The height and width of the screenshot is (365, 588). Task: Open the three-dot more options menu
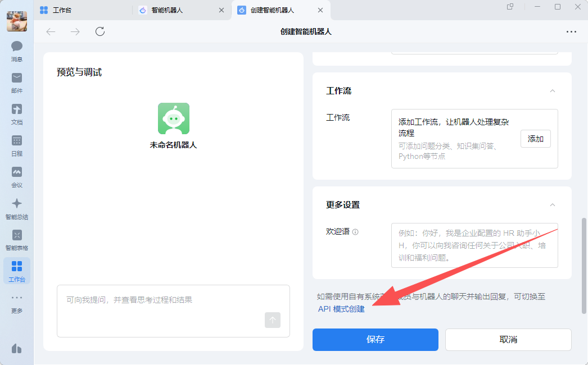571,31
